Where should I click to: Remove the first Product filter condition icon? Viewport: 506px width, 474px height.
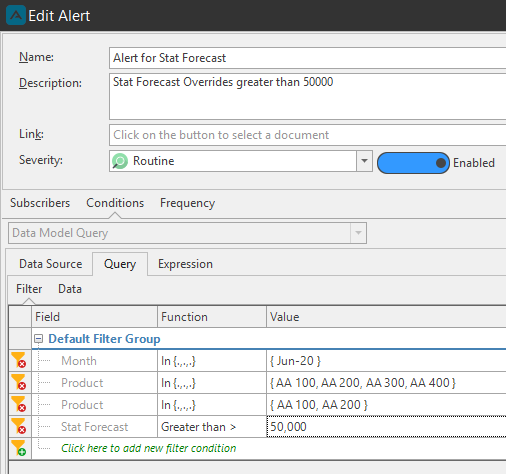pos(19,382)
